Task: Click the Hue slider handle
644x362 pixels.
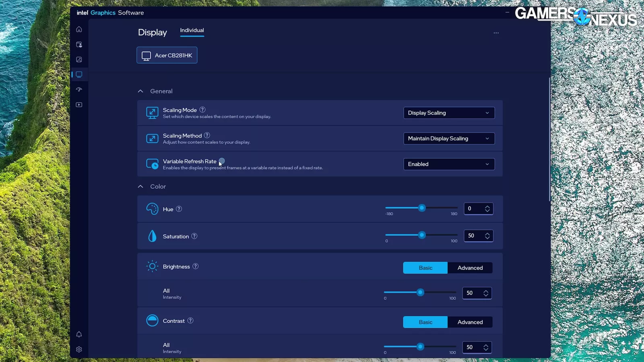Action: point(422,208)
